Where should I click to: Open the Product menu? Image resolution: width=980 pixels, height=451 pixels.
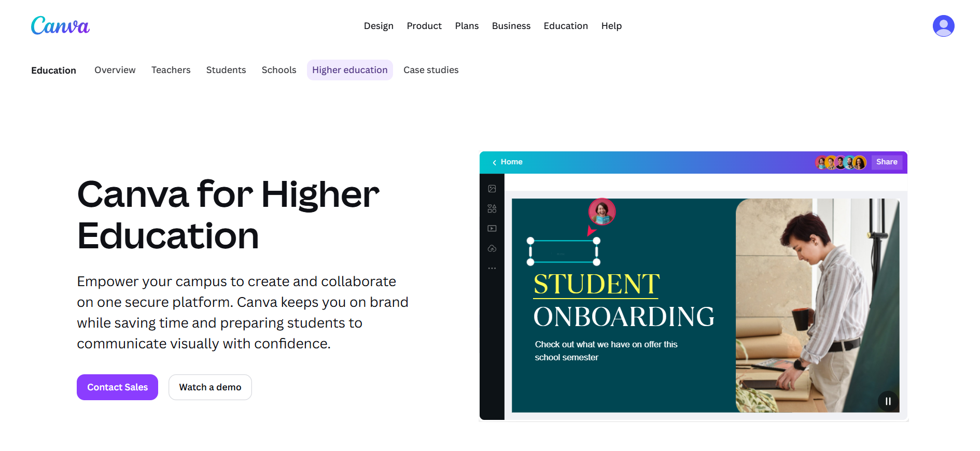[424, 26]
